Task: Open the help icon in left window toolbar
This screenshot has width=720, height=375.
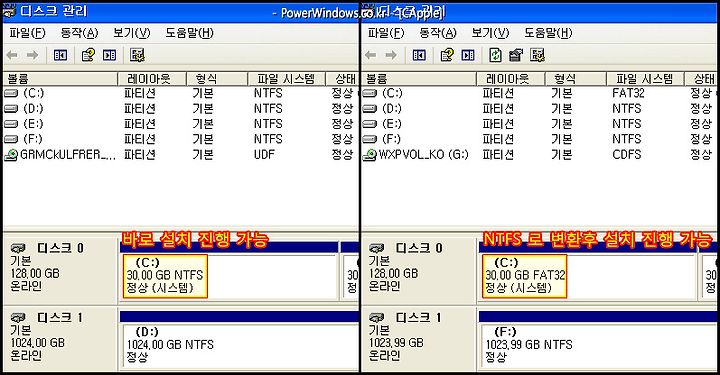Action: pyautogui.click(x=88, y=56)
